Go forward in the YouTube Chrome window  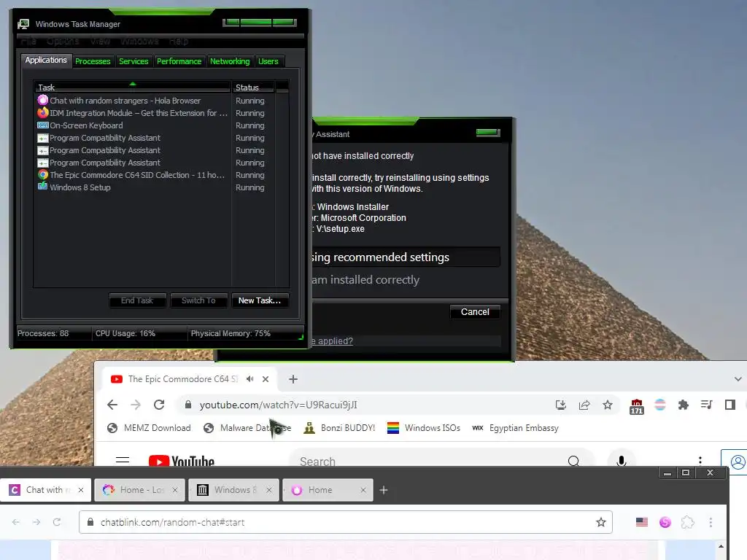[136, 405]
